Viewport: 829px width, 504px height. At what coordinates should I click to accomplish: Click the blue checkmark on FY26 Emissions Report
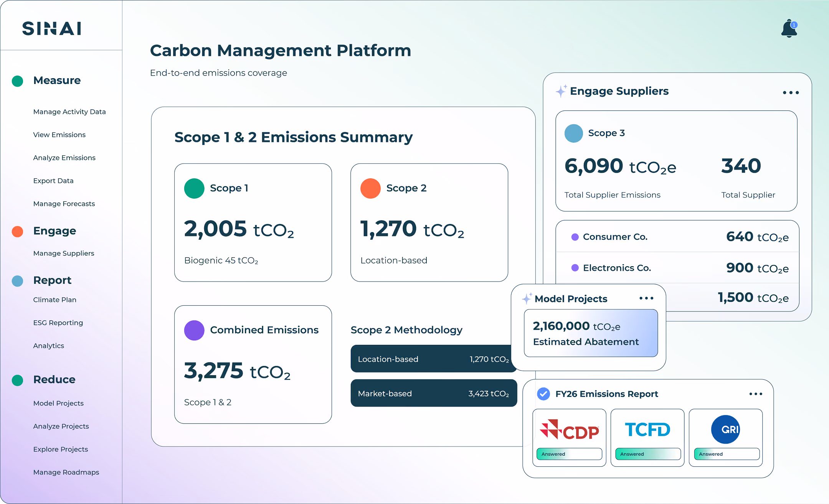point(543,394)
